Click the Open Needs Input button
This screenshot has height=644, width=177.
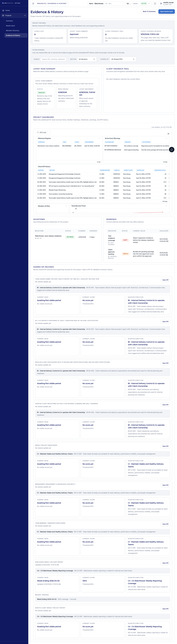click(x=166, y=12)
